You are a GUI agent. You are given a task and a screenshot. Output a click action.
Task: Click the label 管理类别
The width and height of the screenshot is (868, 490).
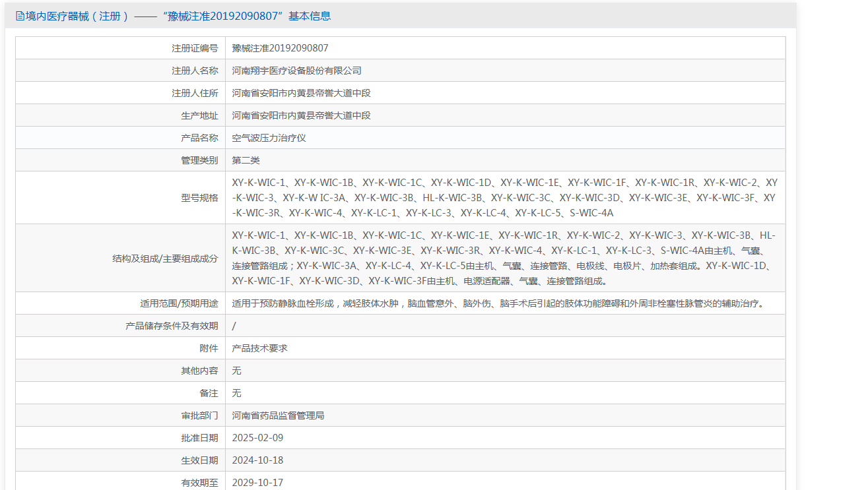tap(199, 160)
